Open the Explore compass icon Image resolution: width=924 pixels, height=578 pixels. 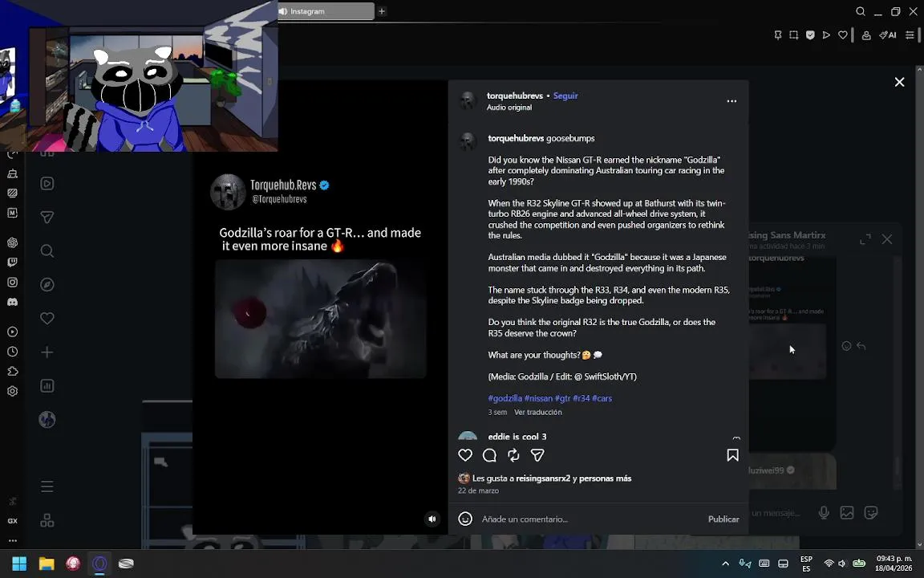pos(47,285)
